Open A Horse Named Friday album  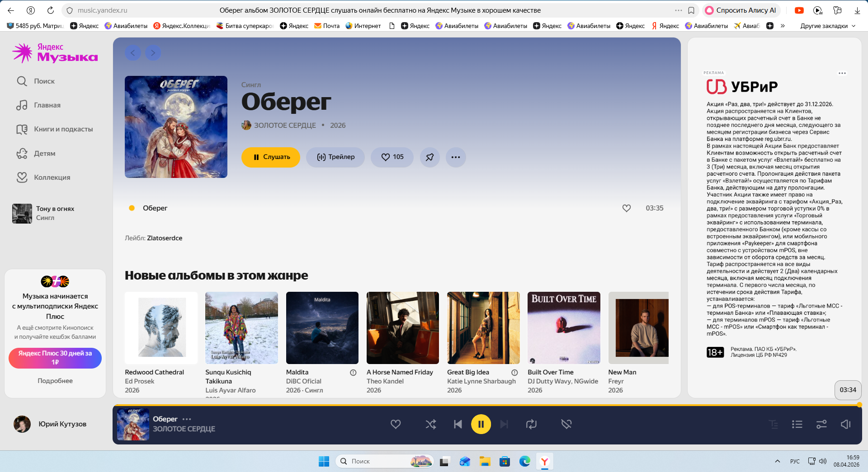403,328
